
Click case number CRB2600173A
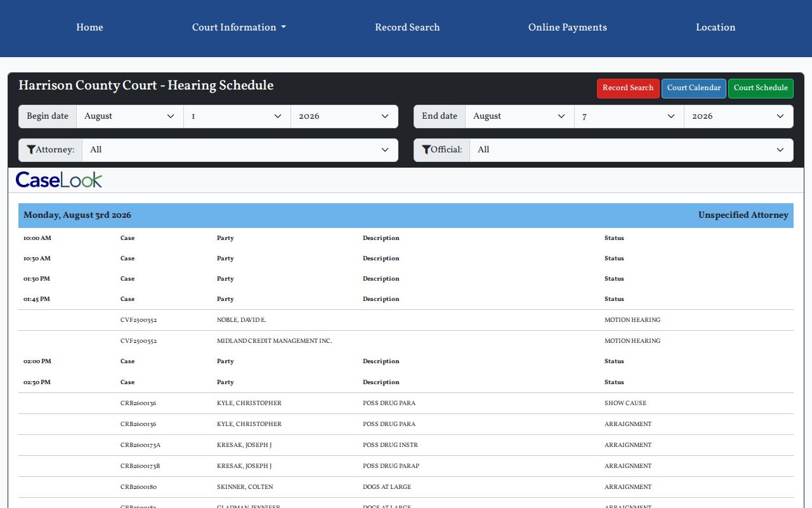(x=140, y=445)
